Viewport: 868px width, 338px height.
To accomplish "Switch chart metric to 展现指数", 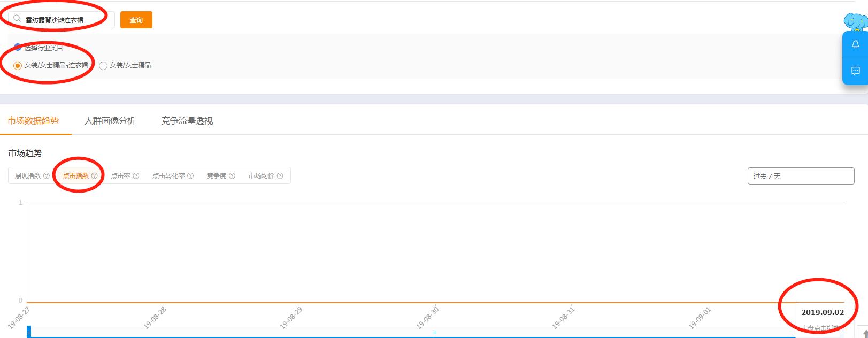I will tap(28, 176).
